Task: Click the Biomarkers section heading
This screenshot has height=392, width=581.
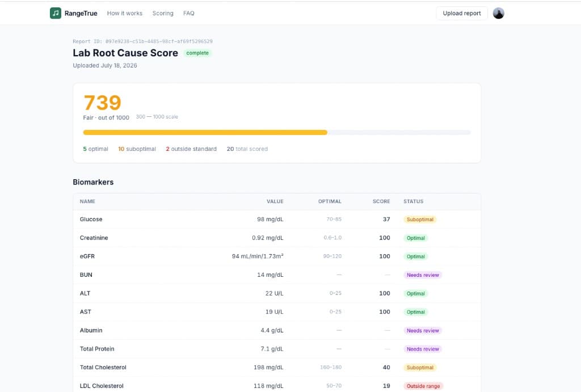Action: click(x=93, y=182)
